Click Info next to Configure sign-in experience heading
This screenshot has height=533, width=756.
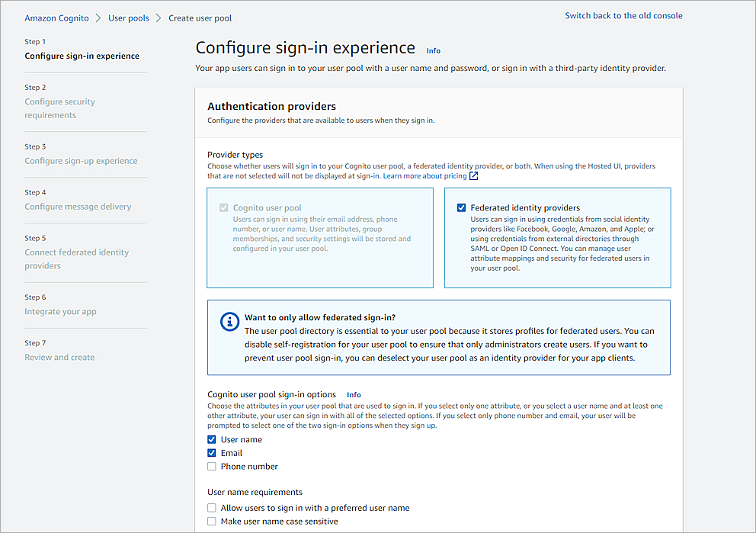(433, 51)
